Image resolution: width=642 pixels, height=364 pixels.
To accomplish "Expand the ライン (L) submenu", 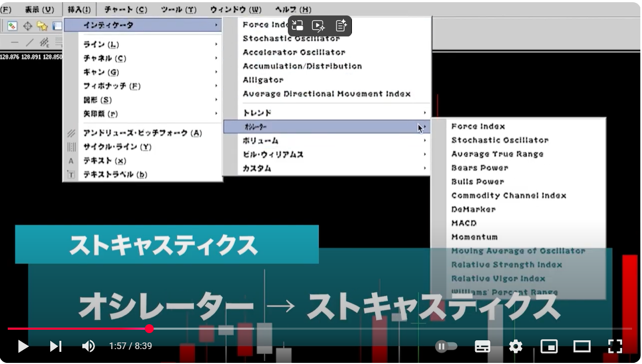I will click(x=143, y=45).
